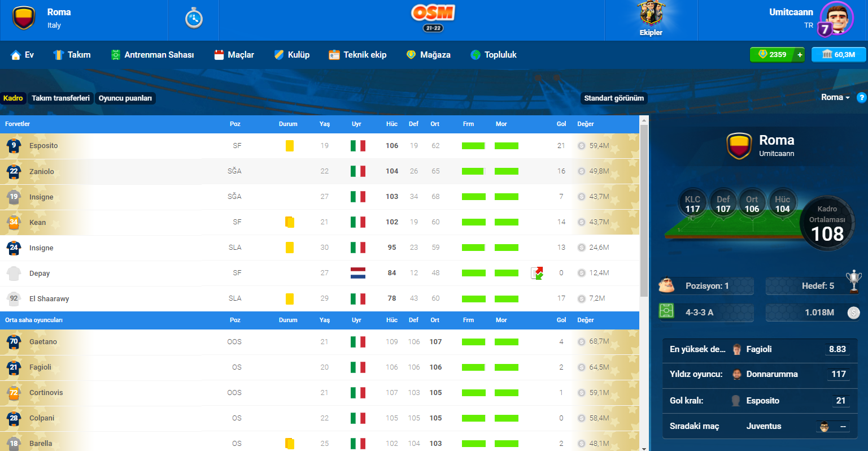The height and width of the screenshot is (451, 868).
Task: Open the Roma team dropdown
Action: pos(835,97)
